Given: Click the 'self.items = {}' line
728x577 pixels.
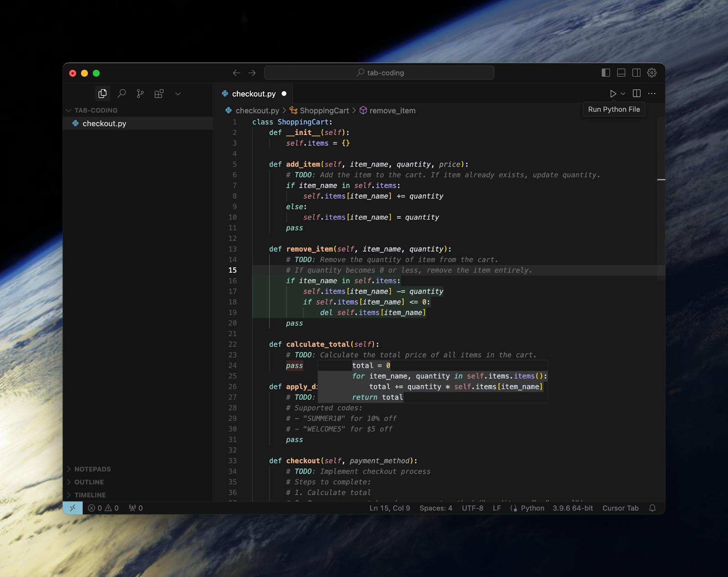Looking at the screenshot, I should pos(318,143).
